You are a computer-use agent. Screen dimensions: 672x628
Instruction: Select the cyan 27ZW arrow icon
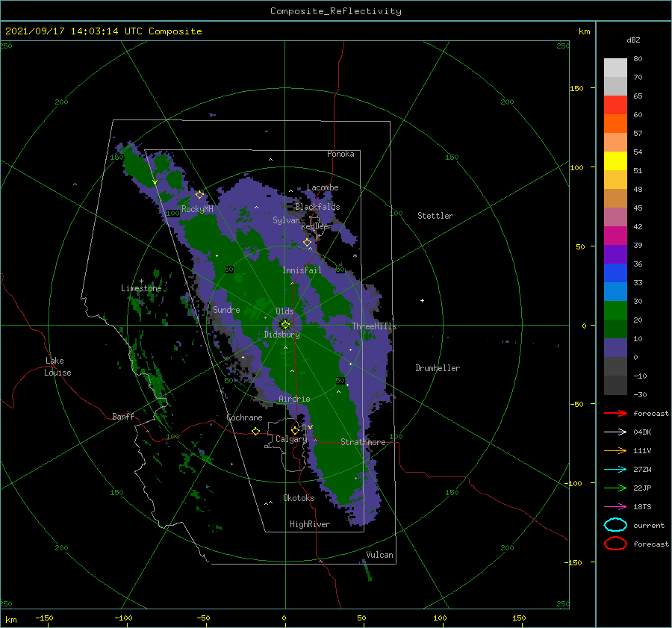pyautogui.click(x=615, y=470)
